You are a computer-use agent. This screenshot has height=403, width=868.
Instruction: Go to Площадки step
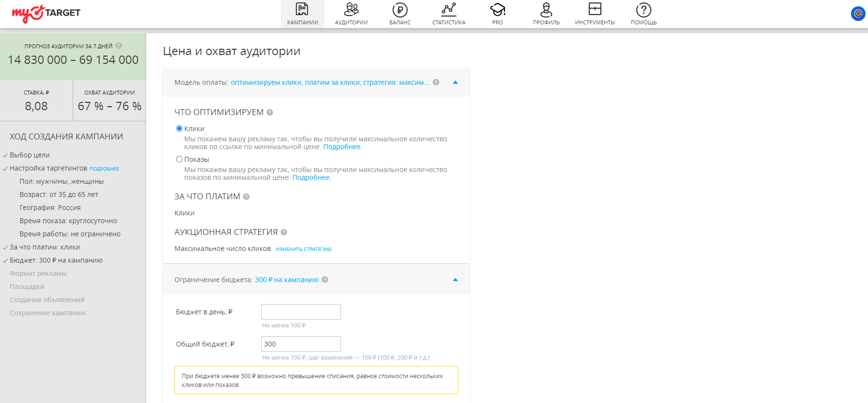pos(27,287)
